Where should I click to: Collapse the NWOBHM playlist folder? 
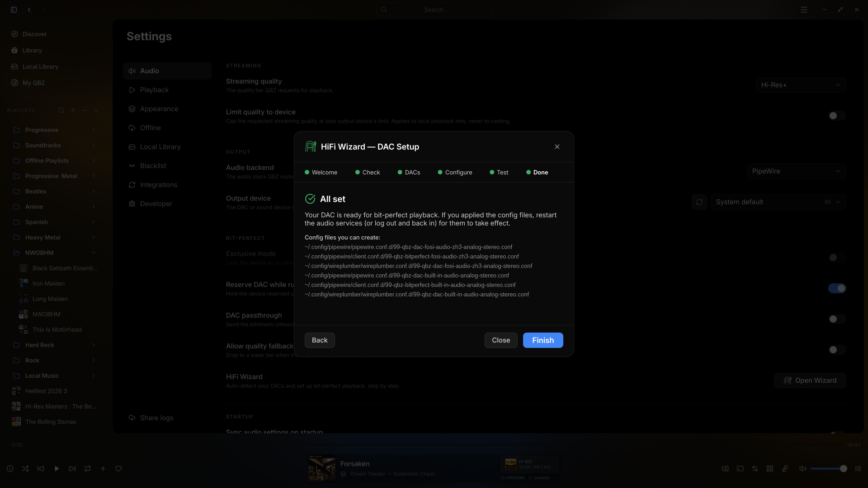click(94, 253)
